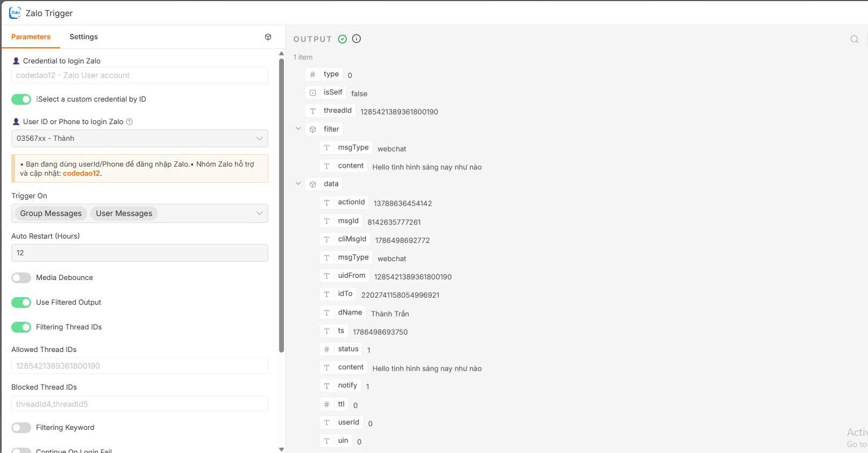Click the text icon of the idTo field
The width and height of the screenshot is (868, 453).
(326, 294)
